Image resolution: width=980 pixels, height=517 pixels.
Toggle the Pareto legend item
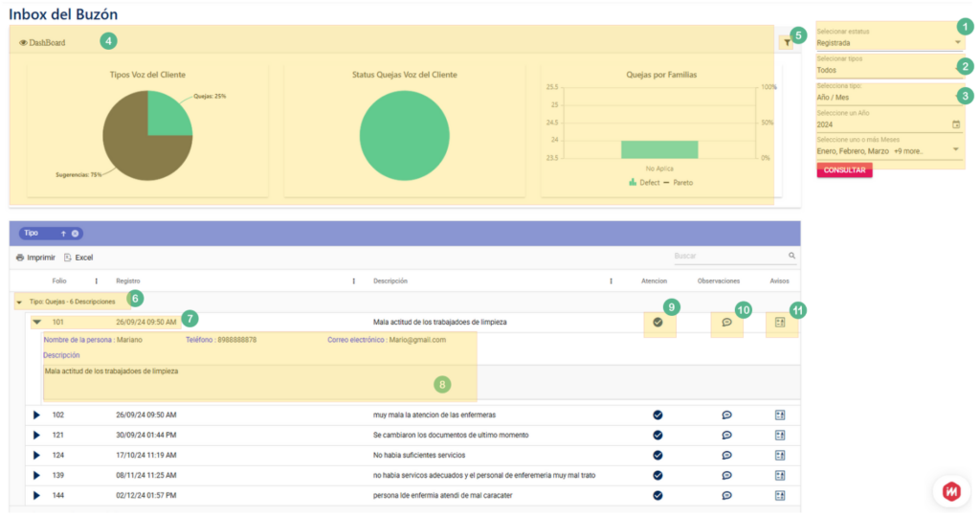678,183
